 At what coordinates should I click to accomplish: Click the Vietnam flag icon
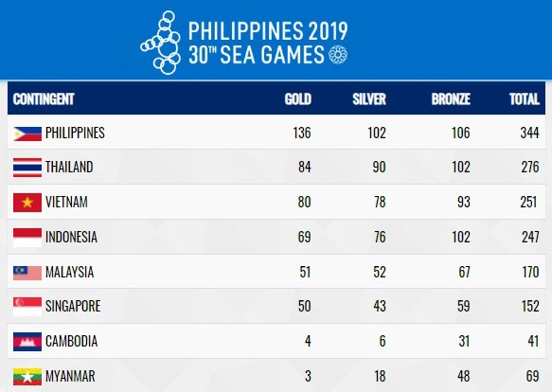(x=27, y=203)
